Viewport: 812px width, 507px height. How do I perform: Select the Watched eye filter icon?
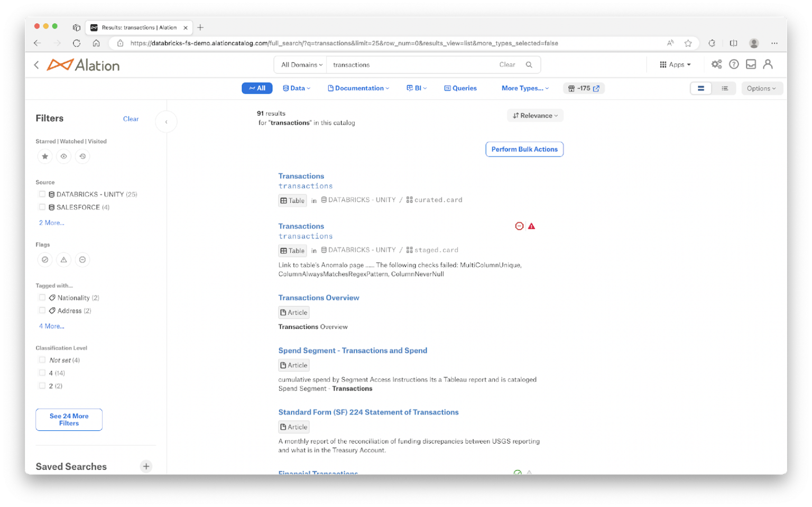point(63,156)
